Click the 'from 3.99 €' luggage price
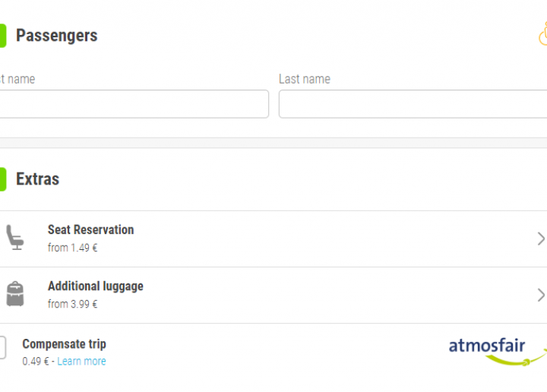The image size is (547, 392). [x=72, y=304]
